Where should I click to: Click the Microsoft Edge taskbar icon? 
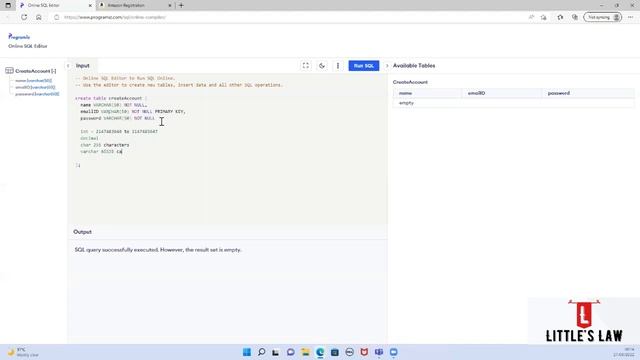click(x=320, y=352)
